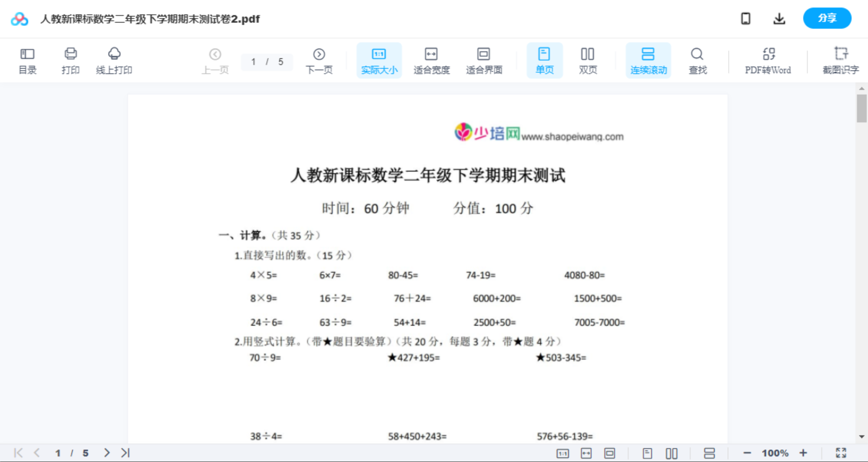This screenshot has height=462, width=868.
Task: Enable 双页 two-page view mode
Action: click(588, 60)
